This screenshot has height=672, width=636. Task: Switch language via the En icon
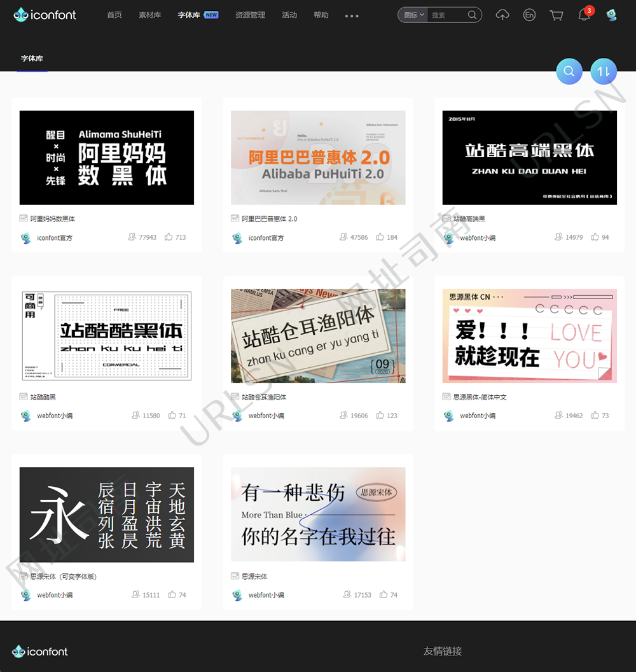pos(529,15)
